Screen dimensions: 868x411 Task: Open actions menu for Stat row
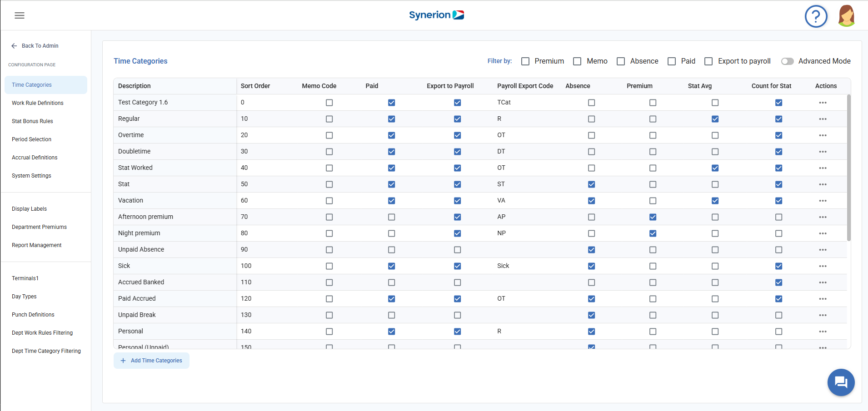[x=823, y=184]
